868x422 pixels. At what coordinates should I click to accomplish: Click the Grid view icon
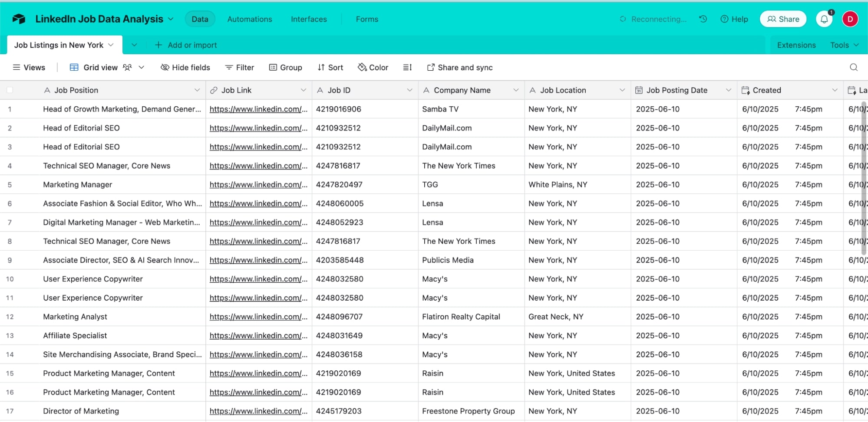[x=74, y=67]
